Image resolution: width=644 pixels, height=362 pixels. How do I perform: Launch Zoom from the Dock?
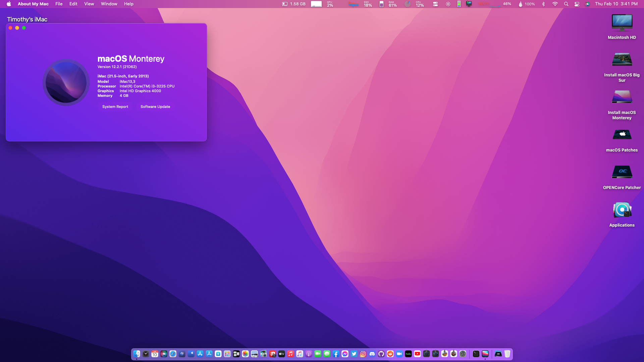click(x=399, y=354)
